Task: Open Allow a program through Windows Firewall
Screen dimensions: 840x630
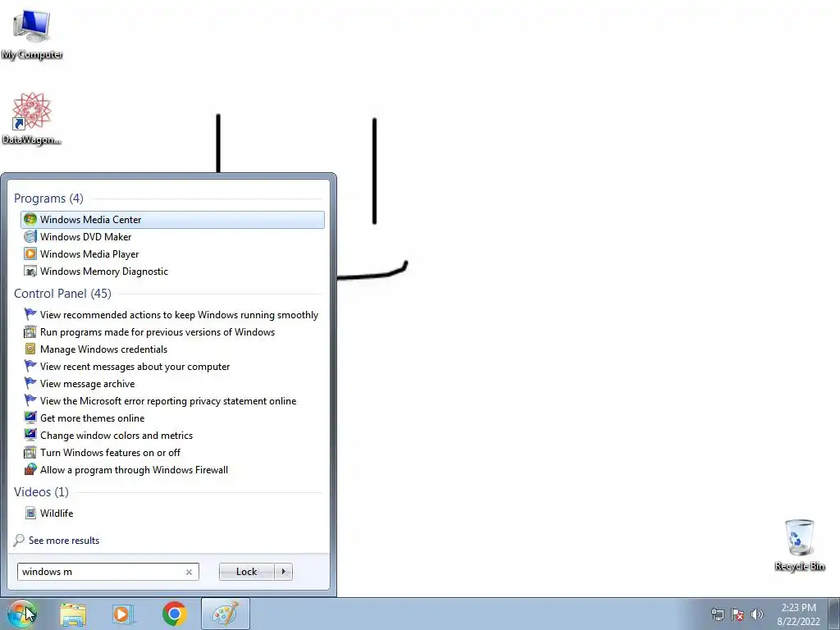Action: (172, 470)
